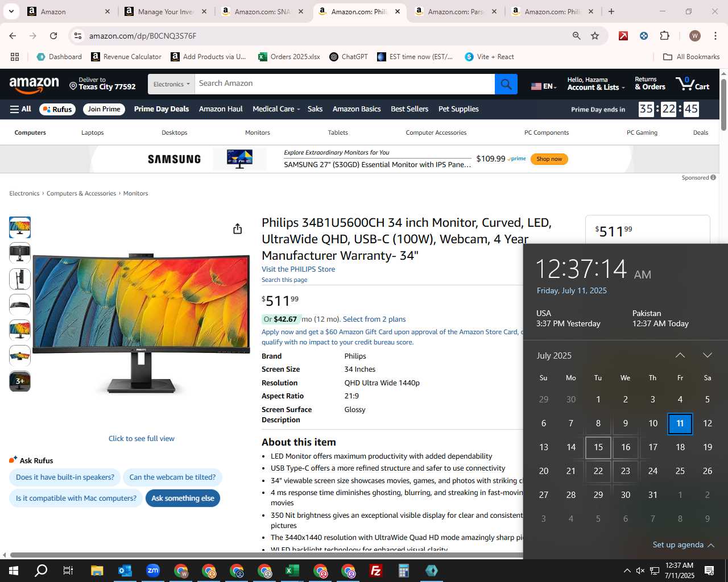
Task: Reload the Amazon product page
Action: (53, 36)
